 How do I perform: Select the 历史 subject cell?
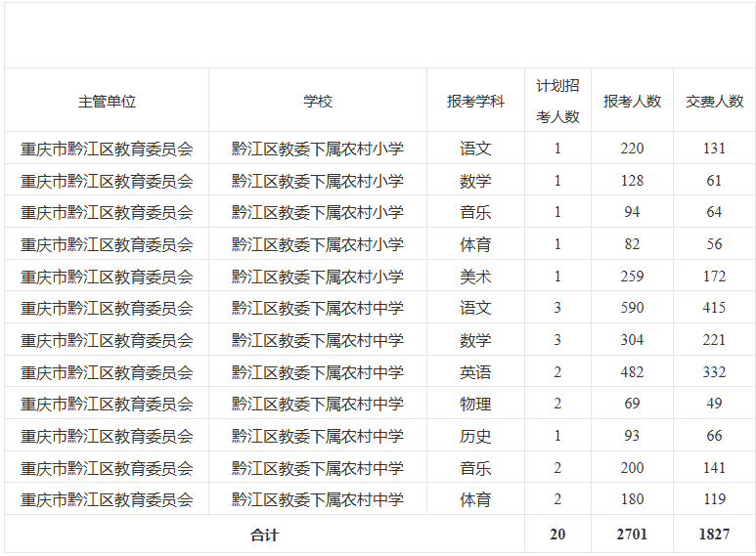475,436
